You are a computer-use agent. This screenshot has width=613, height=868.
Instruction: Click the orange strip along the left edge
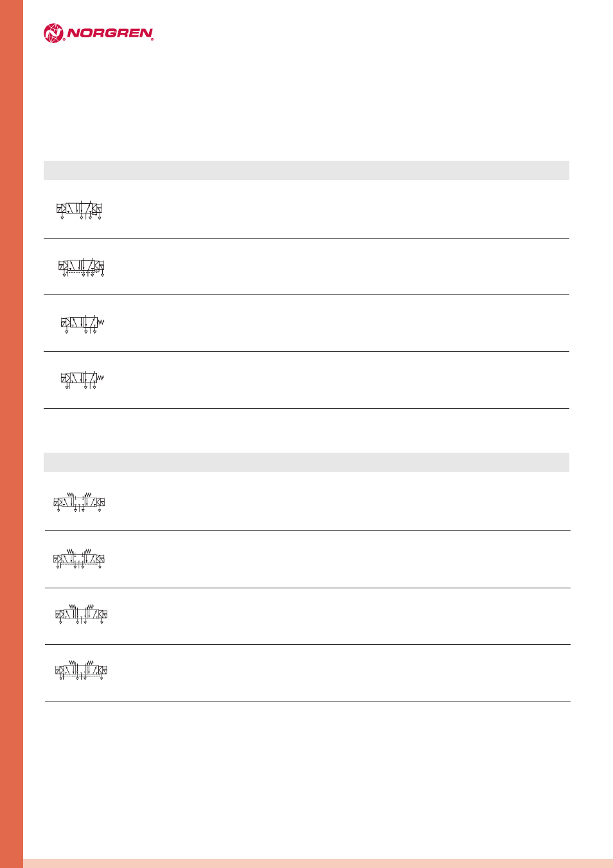12,434
